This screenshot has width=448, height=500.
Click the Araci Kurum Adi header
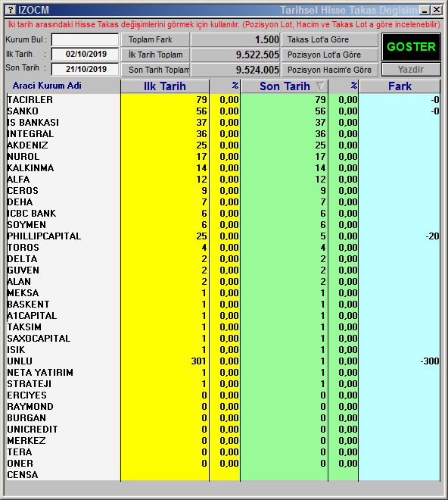point(47,86)
